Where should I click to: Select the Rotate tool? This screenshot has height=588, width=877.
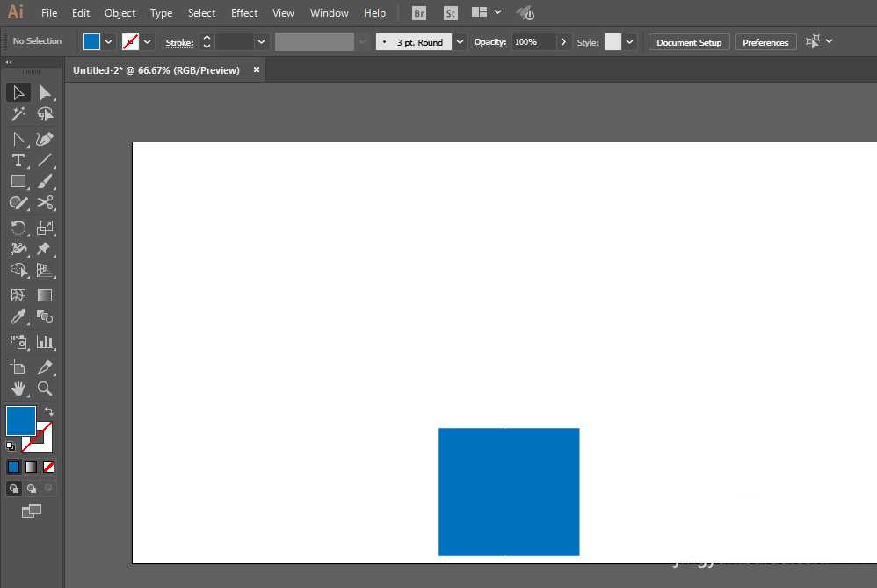point(18,228)
